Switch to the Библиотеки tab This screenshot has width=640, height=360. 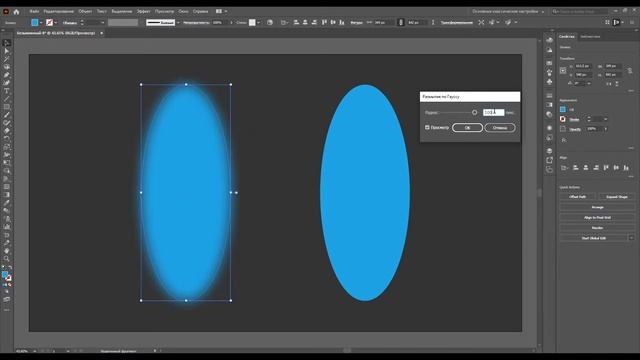coord(590,37)
